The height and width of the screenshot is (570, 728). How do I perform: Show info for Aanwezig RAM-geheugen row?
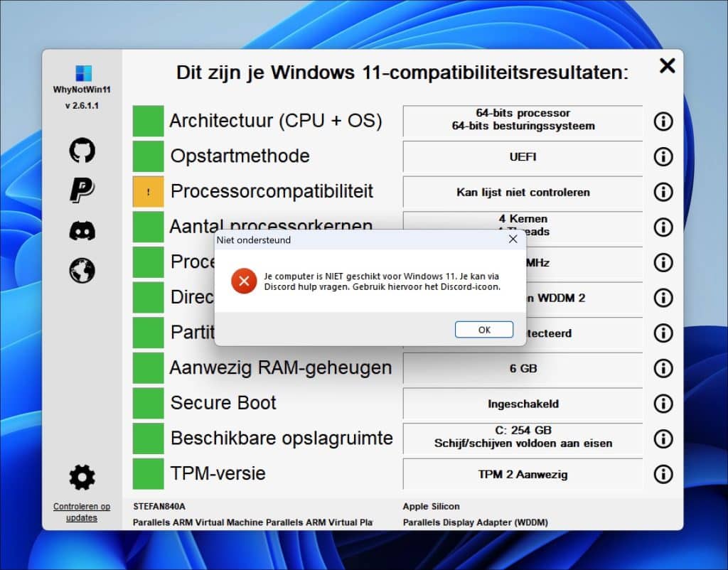coord(663,368)
